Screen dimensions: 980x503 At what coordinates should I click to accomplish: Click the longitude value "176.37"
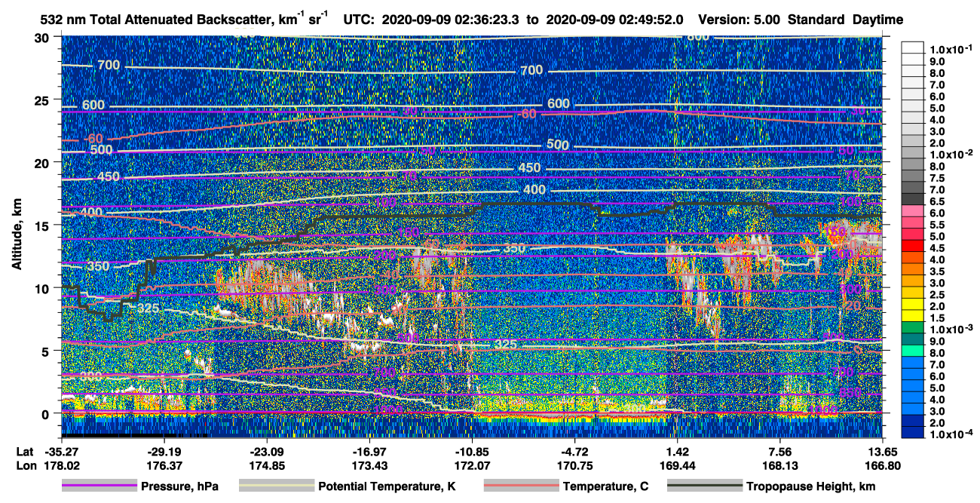click(164, 465)
